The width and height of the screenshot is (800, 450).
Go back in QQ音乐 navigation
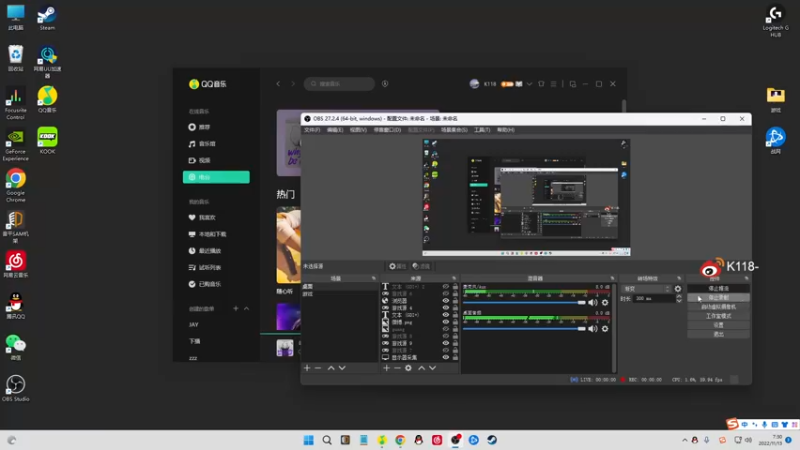pyautogui.click(x=279, y=84)
